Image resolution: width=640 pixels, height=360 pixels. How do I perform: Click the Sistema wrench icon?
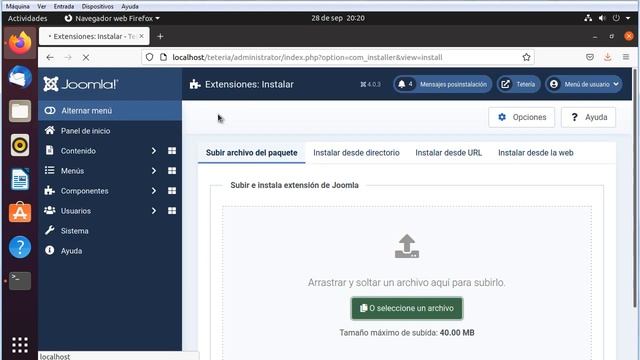pyautogui.click(x=49, y=230)
